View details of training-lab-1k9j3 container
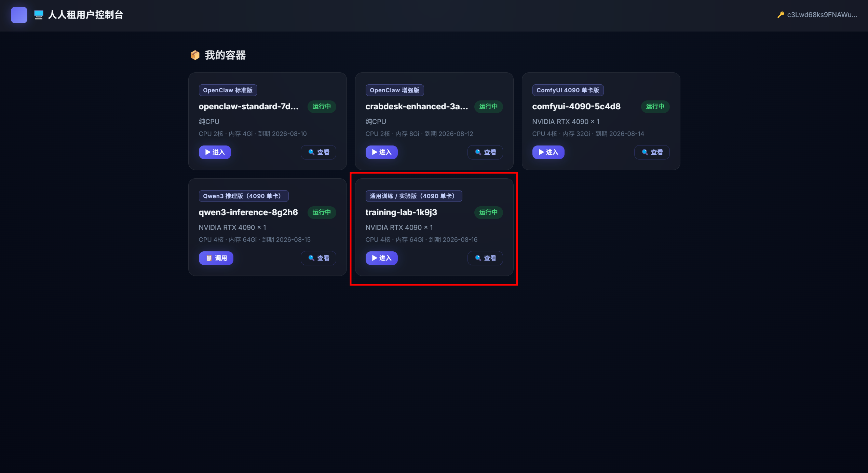Screen dimensions: 868x473 coord(485,258)
